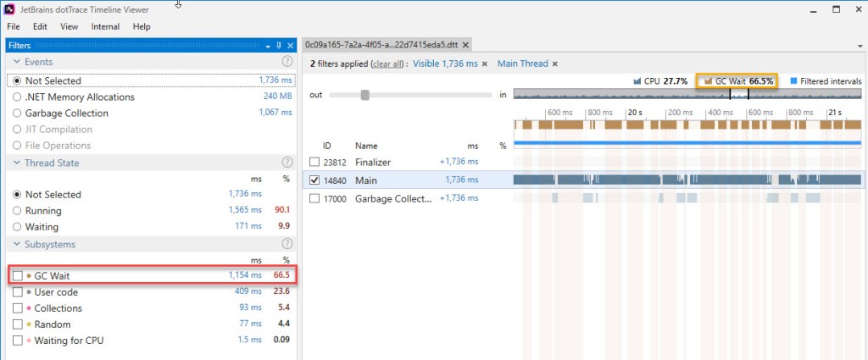Image resolution: width=868 pixels, height=360 pixels.
Task: Open the Internal menu
Action: point(106,26)
